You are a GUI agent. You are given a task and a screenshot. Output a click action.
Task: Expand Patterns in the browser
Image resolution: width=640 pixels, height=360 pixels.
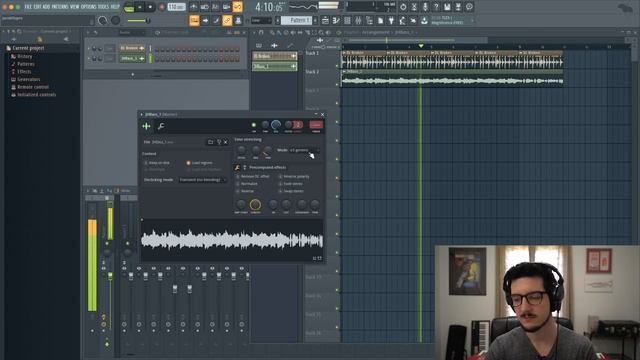coord(26,64)
